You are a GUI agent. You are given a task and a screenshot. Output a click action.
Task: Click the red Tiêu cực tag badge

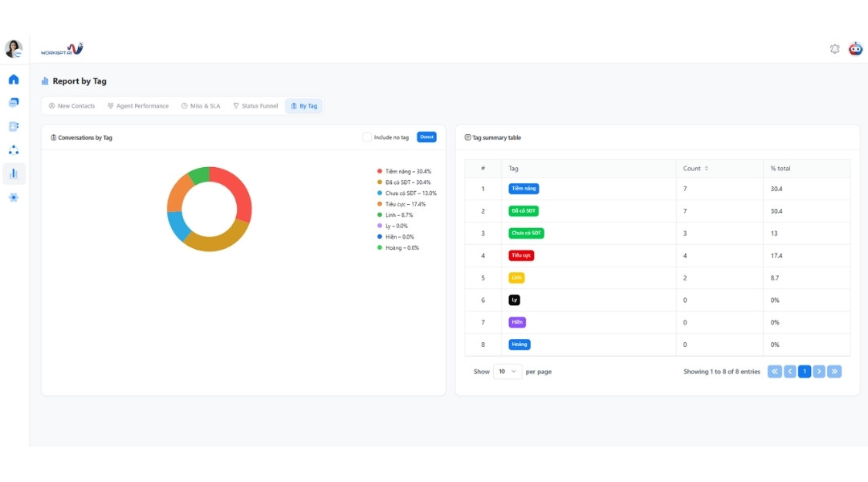click(521, 255)
